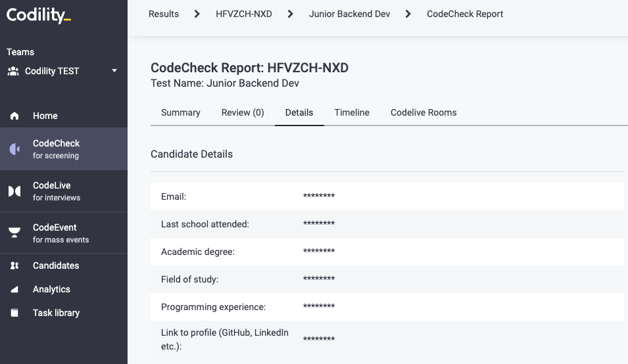This screenshot has width=628, height=364.
Task: Click the Teams label in sidebar
Action: [x=20, y=52]
